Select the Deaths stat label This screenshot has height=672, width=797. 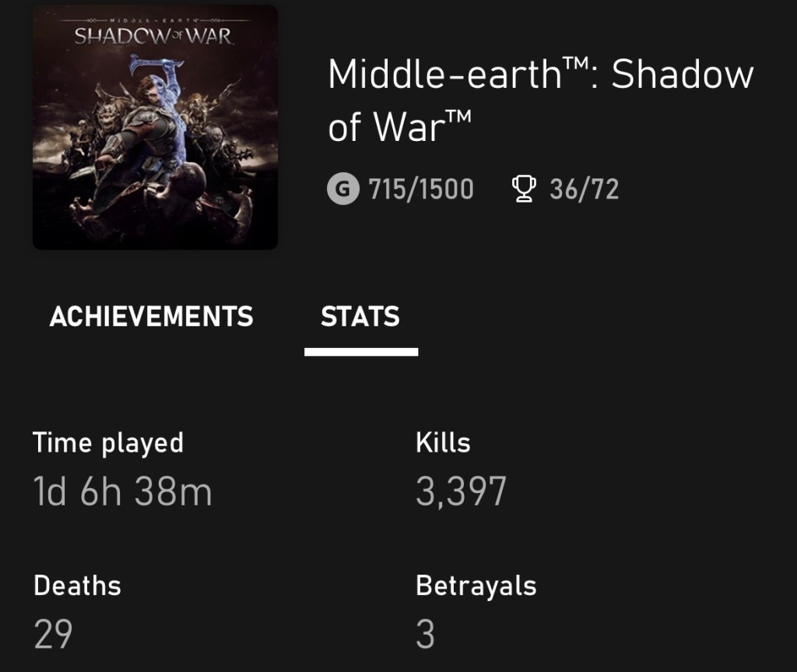click(77, 585)
